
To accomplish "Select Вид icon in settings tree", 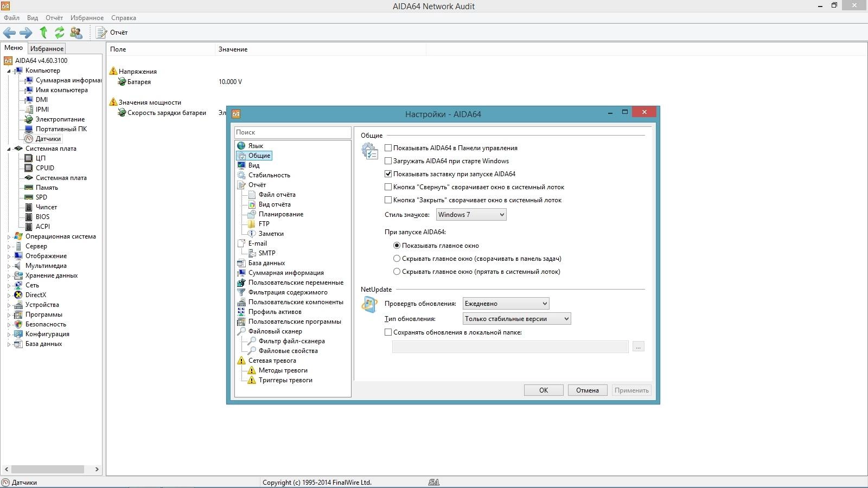I will tap(241, 165).
